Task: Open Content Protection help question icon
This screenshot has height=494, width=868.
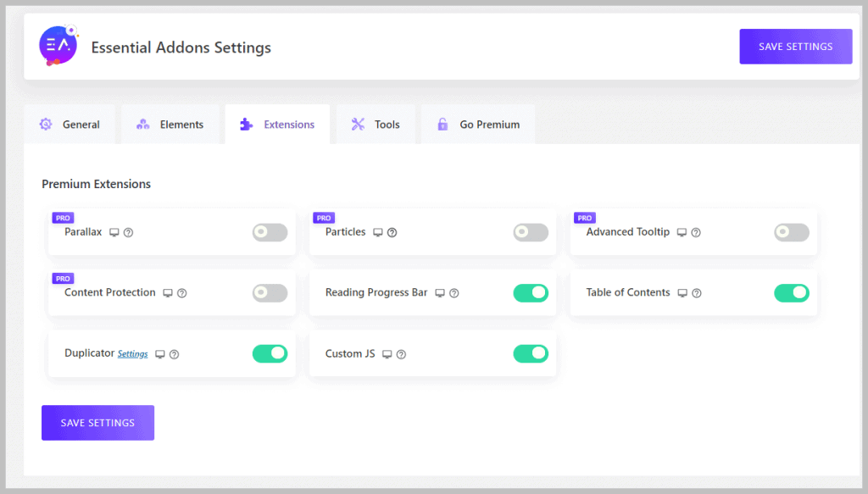Action: click(181, 293)
